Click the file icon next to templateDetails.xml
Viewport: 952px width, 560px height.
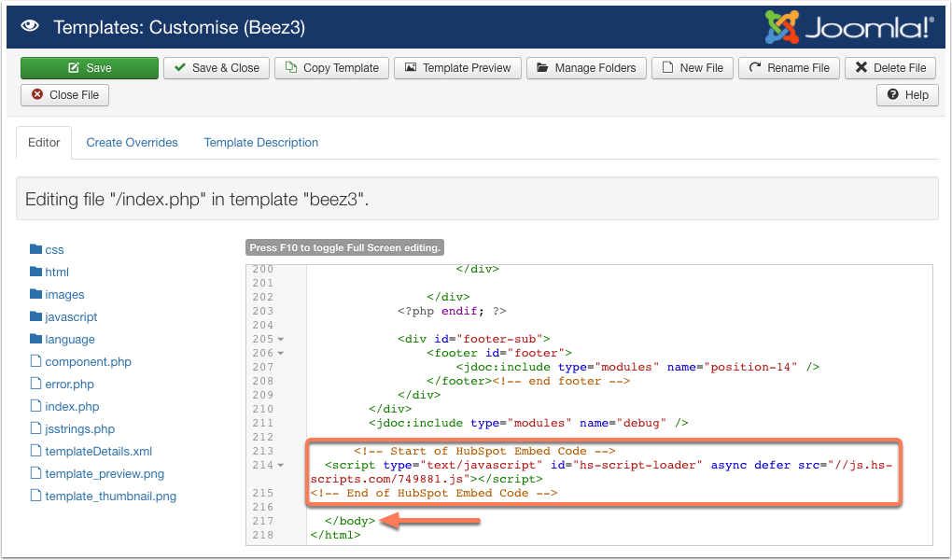[35, 452]
